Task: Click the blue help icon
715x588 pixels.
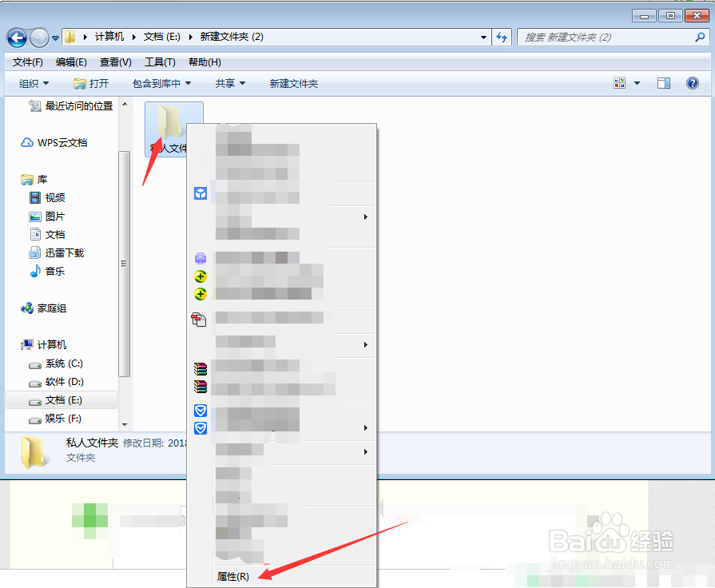Action: pos(692,83)
